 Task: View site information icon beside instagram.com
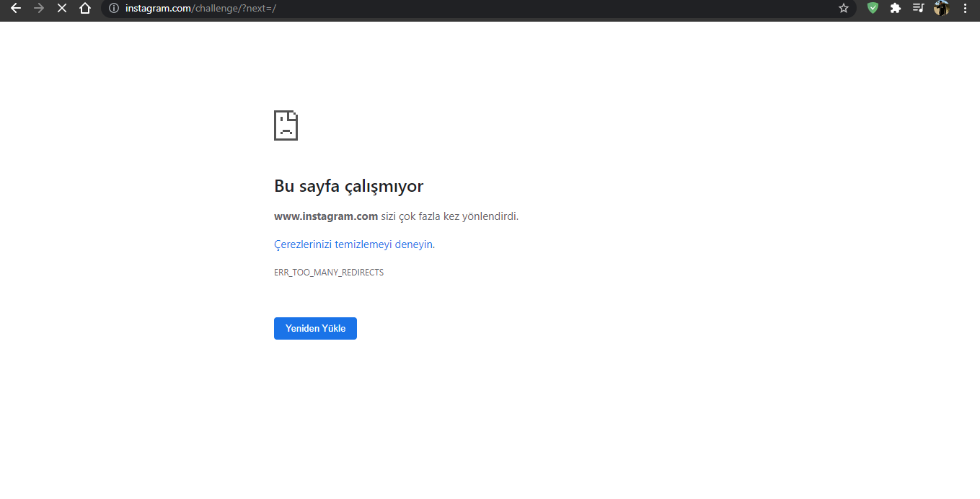(x=113, y=9)
